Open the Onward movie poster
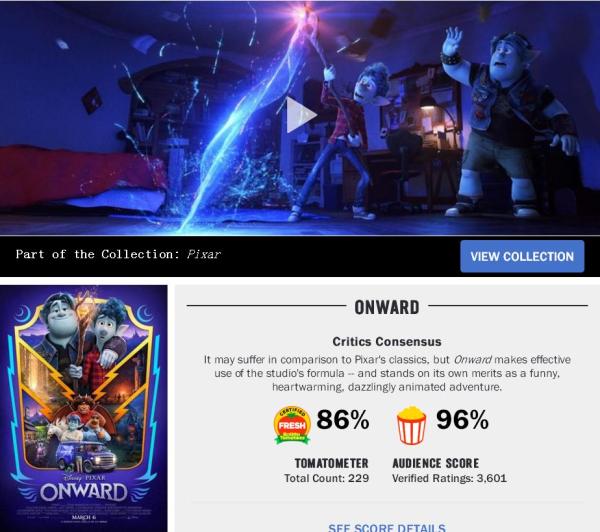 pos(83,408)
